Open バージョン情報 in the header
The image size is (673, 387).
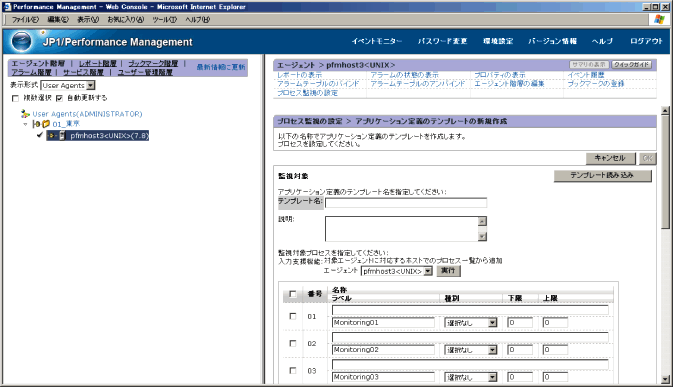(552, 41)
